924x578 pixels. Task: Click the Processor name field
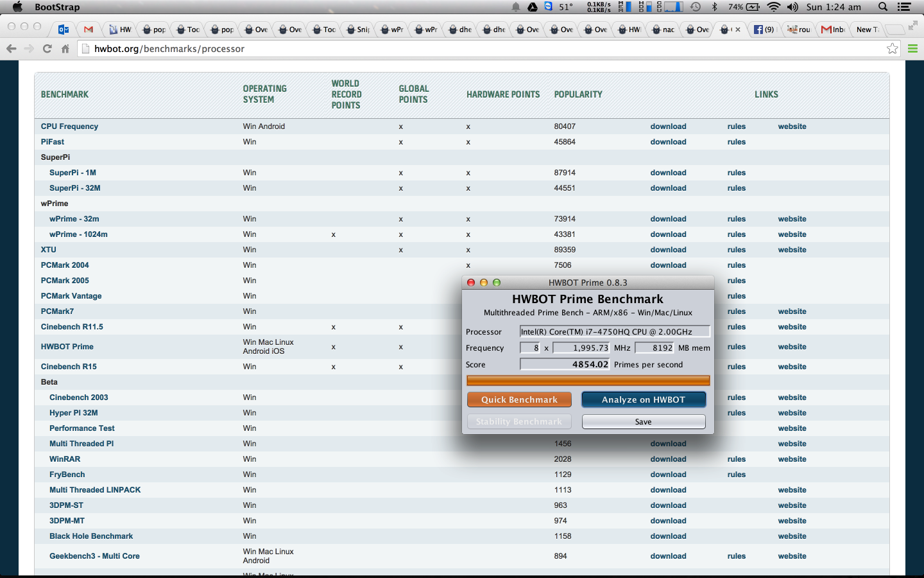click(x=615, y=331)
